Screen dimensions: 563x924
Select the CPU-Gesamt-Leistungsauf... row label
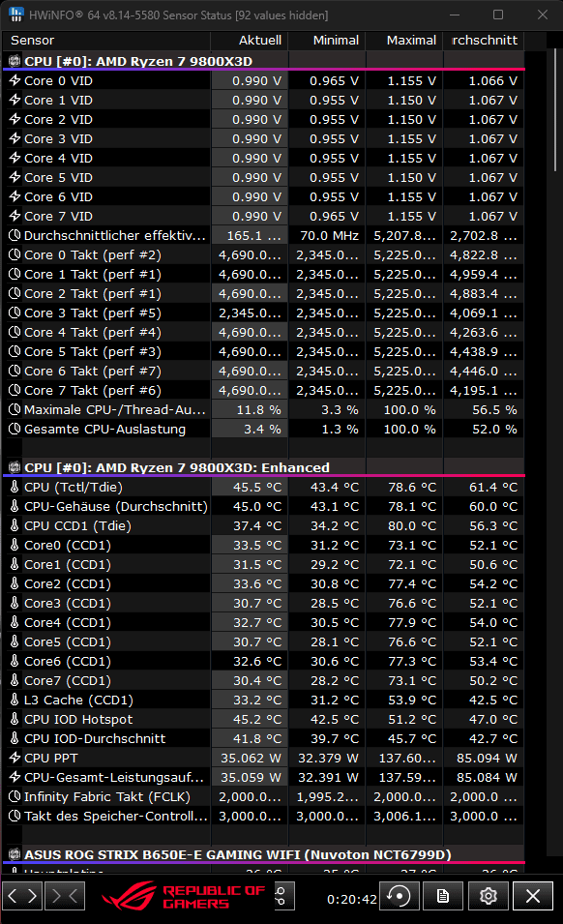pyautogui.click(x=113, y=777)
